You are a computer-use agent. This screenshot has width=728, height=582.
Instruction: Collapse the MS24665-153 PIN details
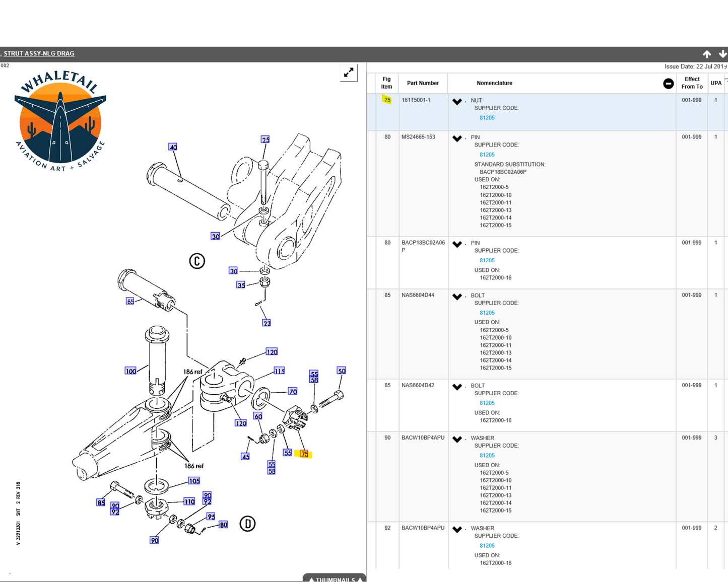pyautogui.click(x=457, y=138)
